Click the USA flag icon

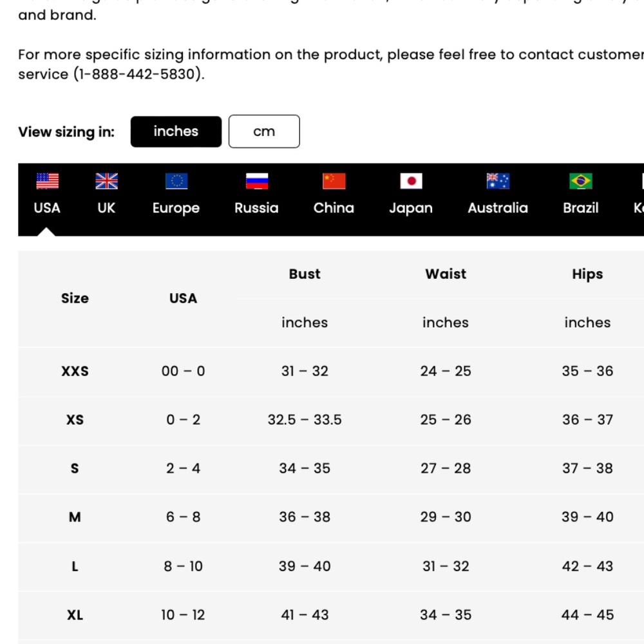47,181
